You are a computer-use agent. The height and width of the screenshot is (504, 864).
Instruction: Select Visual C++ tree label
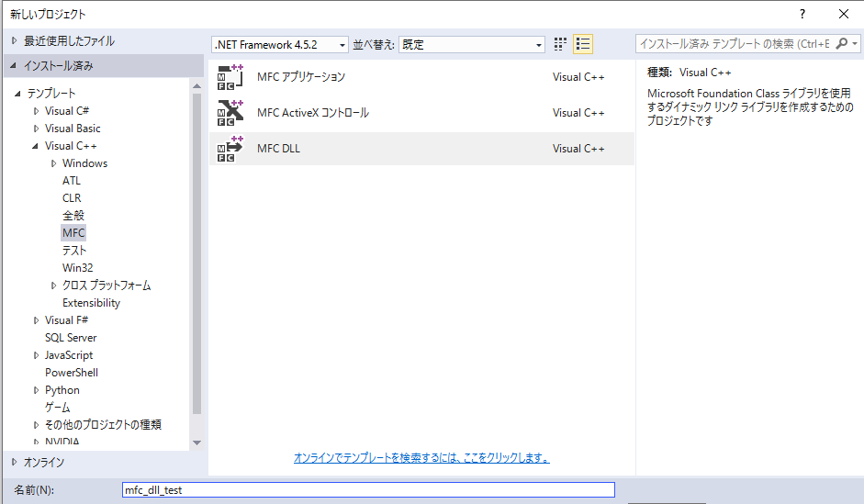(71, 146)
